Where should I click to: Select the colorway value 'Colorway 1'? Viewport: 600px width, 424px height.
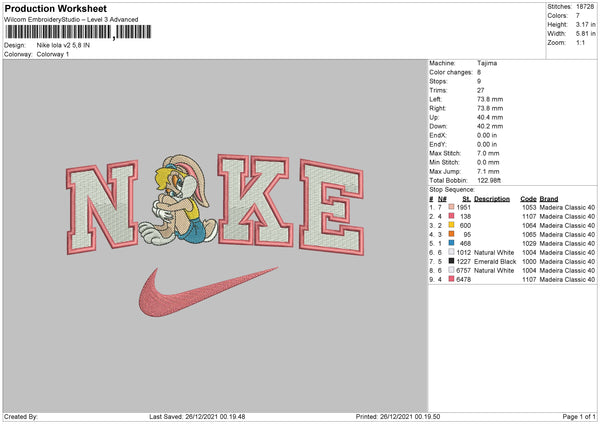[x=53, y=54]
